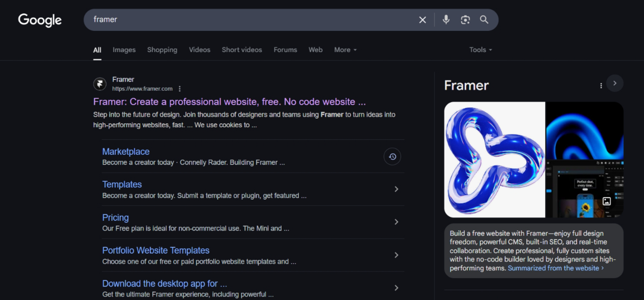Open Google Lens image search
The height and width of the screenshot is (300, 644).
pos(465,20)
